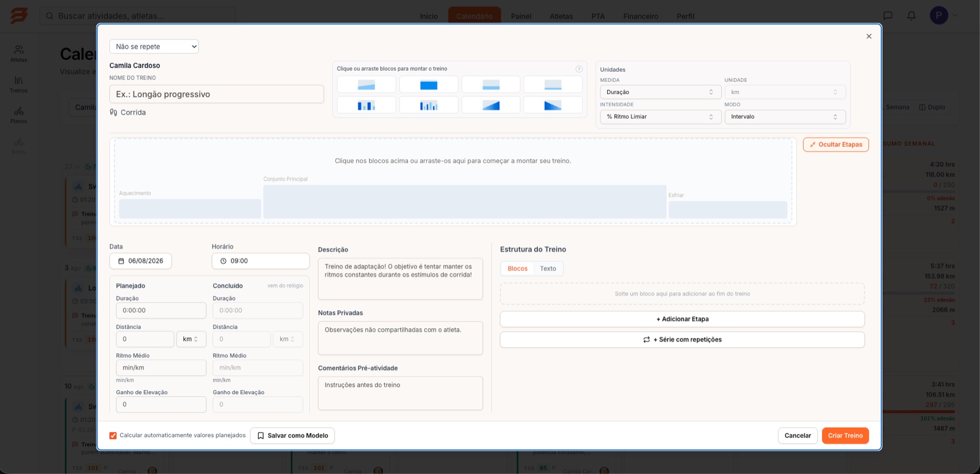Open the notifications bell in the header
Image resolution: width=980 pixels, height=474 pixels.
911,16
